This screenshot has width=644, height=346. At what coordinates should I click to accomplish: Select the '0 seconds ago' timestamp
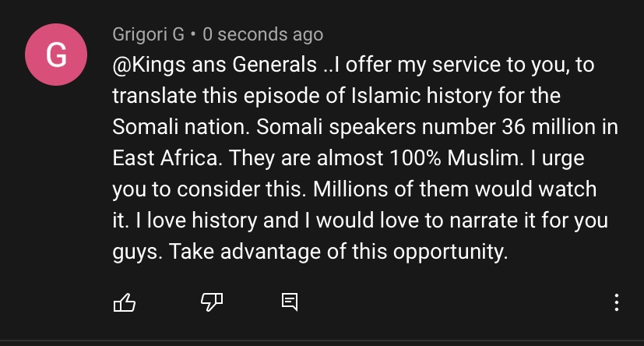click(263, 34)
